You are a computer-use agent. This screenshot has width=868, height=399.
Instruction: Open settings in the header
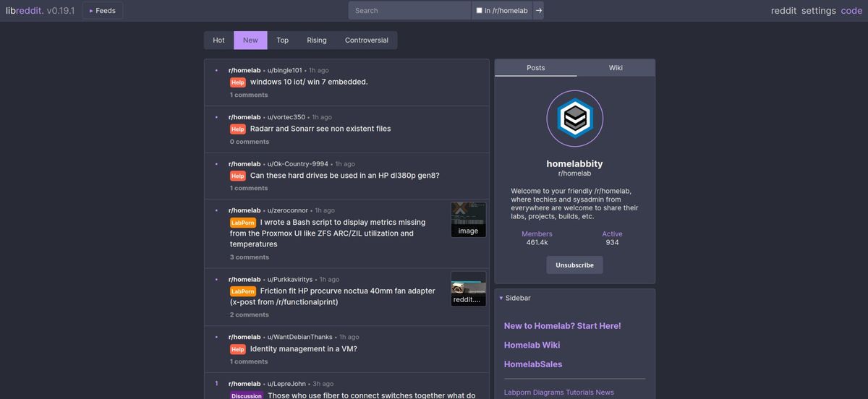(818, 11)
